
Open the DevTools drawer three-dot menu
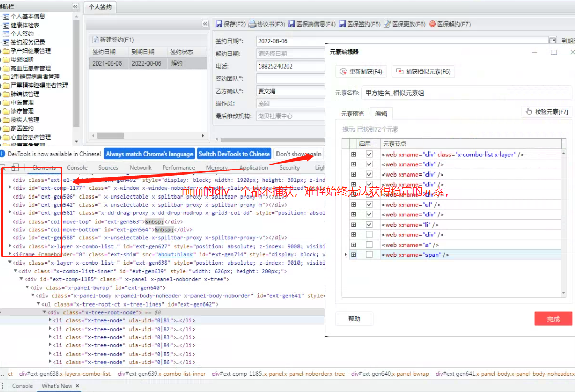[x=2, y=386]
